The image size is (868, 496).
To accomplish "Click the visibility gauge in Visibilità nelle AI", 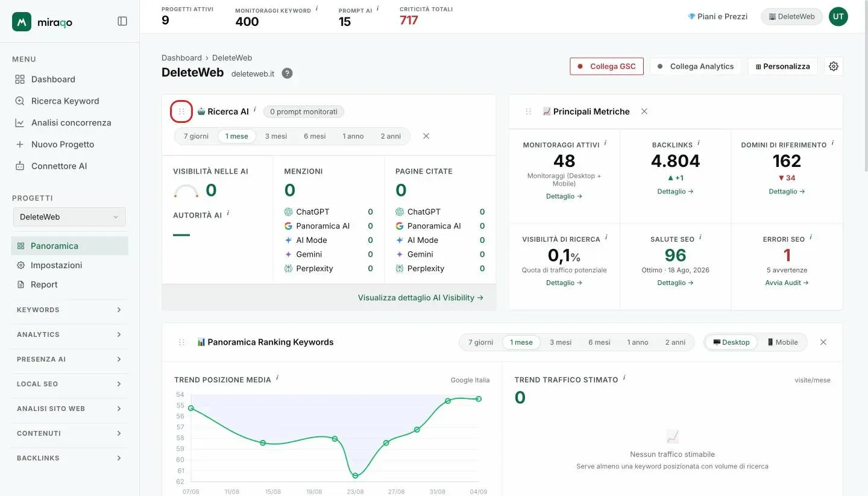I will click(x=186, y=191).
